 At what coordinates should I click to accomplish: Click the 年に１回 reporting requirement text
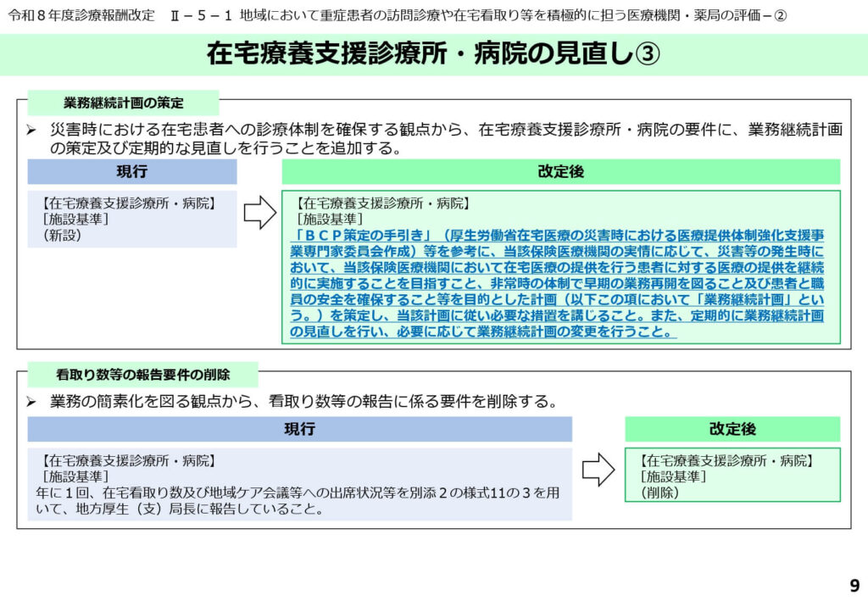pos(297,492)
